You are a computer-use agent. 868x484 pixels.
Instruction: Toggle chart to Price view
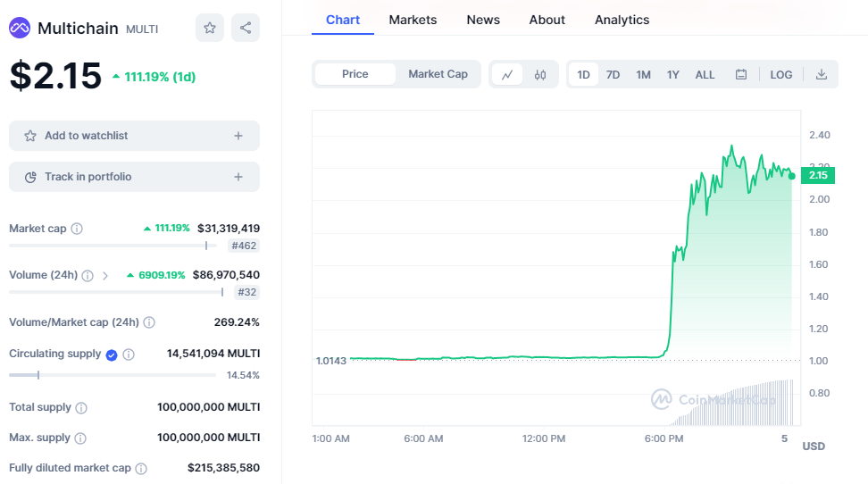click(x=355, y=74)
